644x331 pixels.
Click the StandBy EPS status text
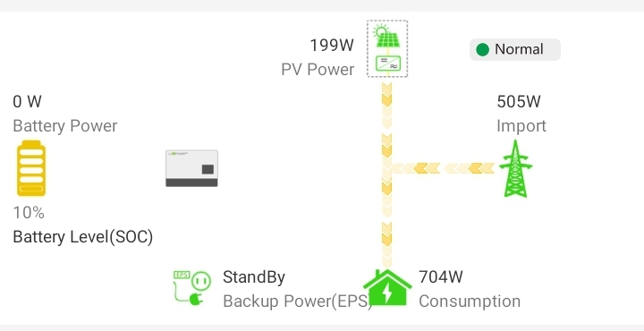(254, 277)
